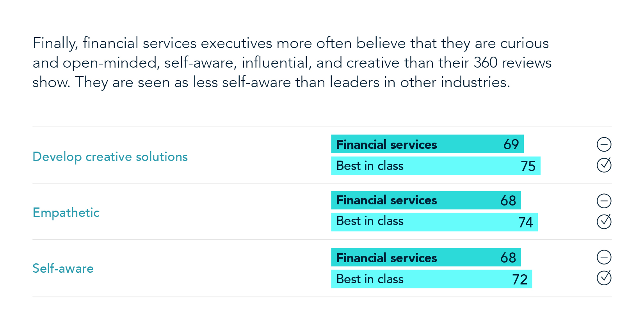Click Best in class label in Develop creative solutions row
The image size is (644, 329).
coord(370,166)
